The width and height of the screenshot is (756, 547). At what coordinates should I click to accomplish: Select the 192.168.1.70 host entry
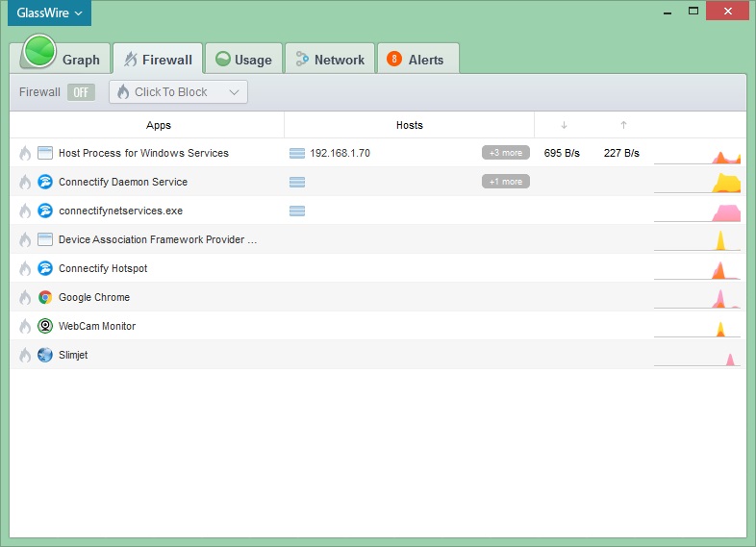[340, 153]
